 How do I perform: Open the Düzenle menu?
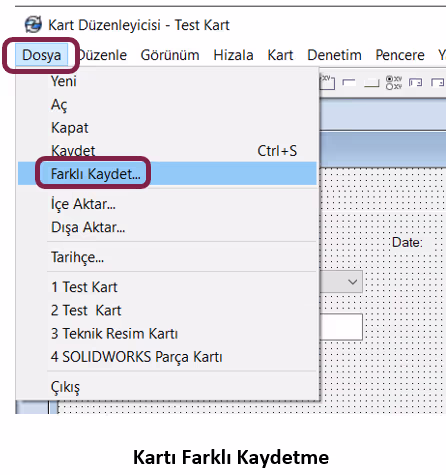coord(103,55)
